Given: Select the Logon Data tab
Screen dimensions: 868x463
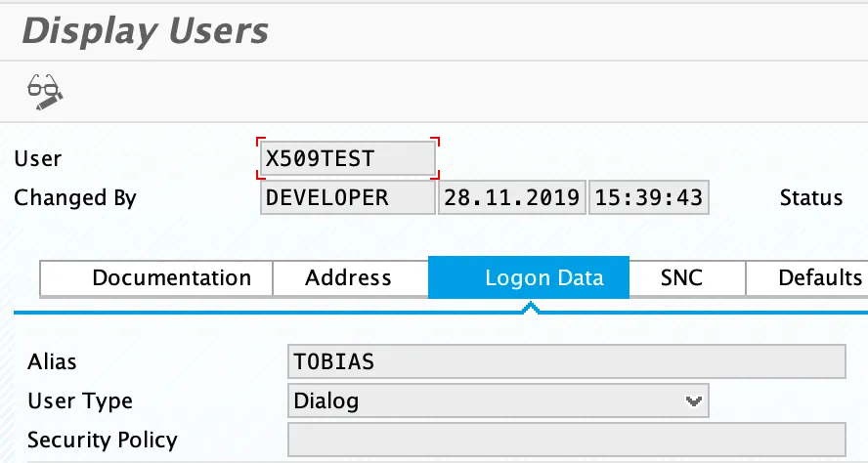Looking at the screenshot, I should [x=543, y=278].
